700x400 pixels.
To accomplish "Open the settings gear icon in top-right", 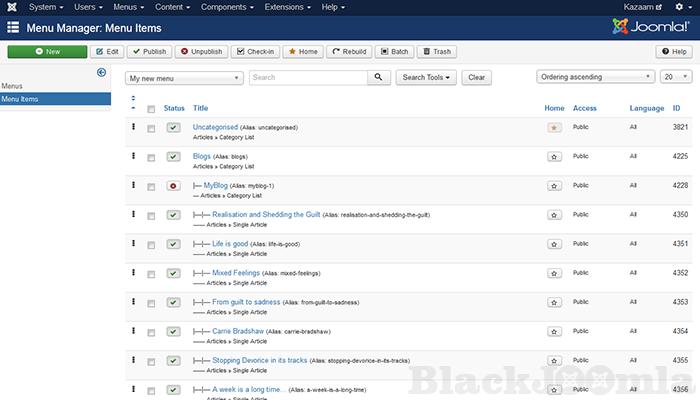I will [679, 7].
